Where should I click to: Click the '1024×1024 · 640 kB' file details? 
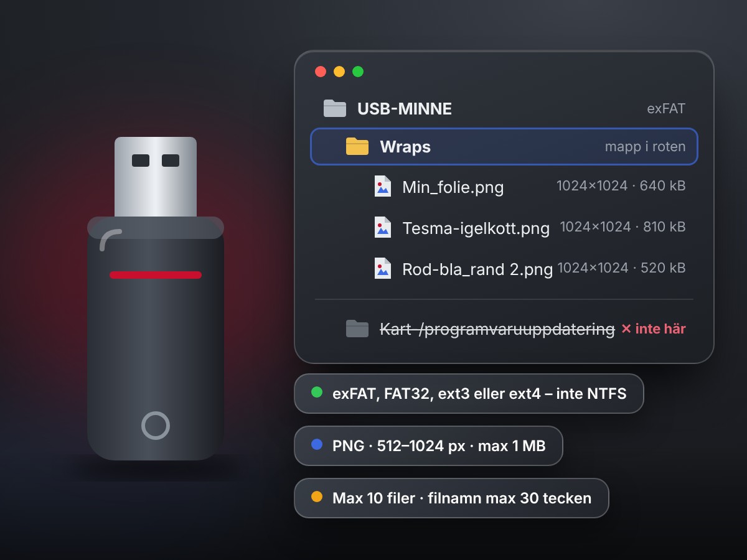point(621,185)
